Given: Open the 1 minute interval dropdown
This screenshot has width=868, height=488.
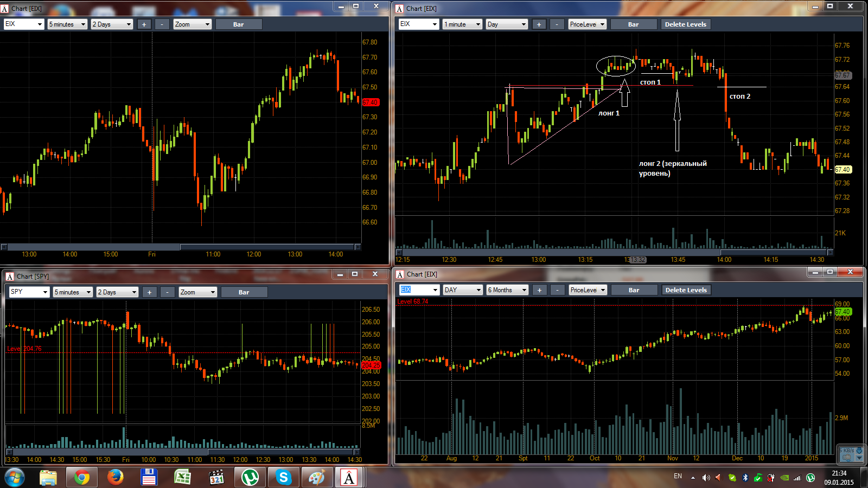Looking at the screenshot, I should click(462, 24).
